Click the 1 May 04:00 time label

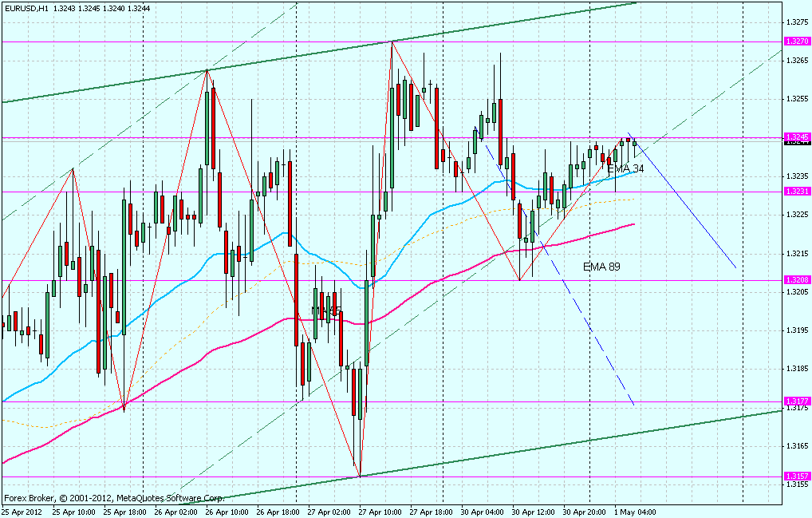(x=635, y=512)
